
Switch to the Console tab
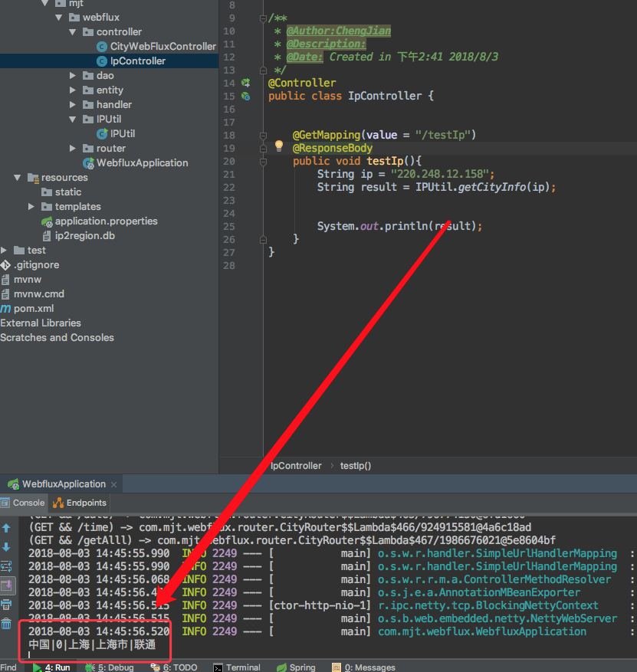coord(23,503)
